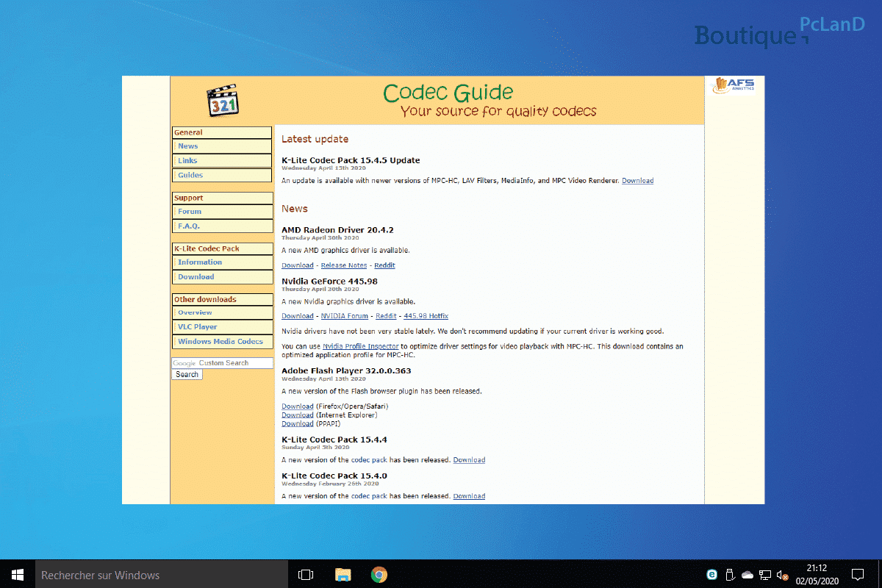Screen dimensions: 882x588
Task: Launch Chrome from the taskbar
Action: tap(379, 575)
